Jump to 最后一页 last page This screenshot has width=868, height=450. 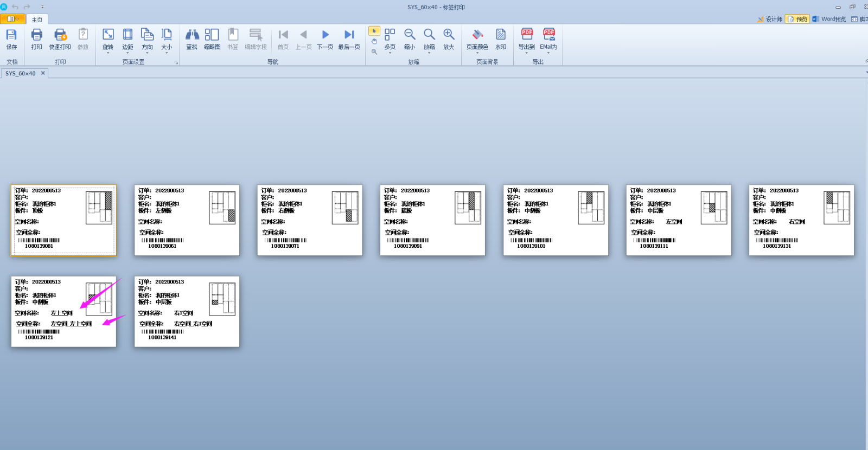coord(349,39)
